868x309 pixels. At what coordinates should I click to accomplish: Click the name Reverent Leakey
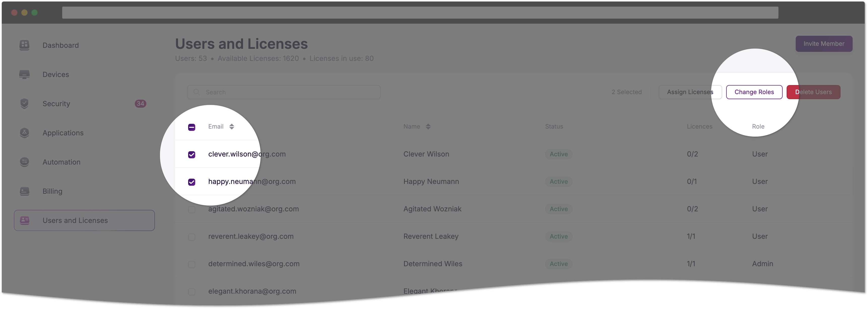431,237
